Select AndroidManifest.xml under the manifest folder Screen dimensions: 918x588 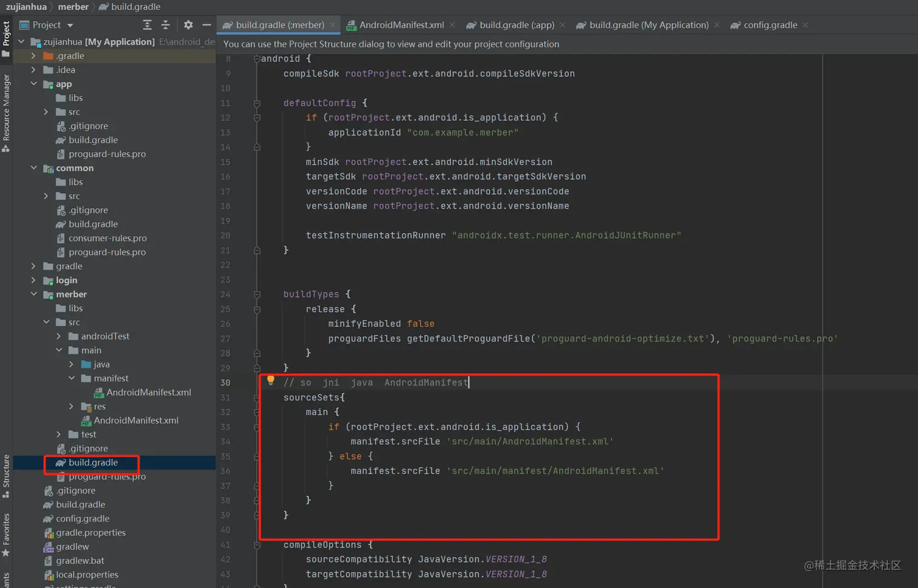pos(148,392)
